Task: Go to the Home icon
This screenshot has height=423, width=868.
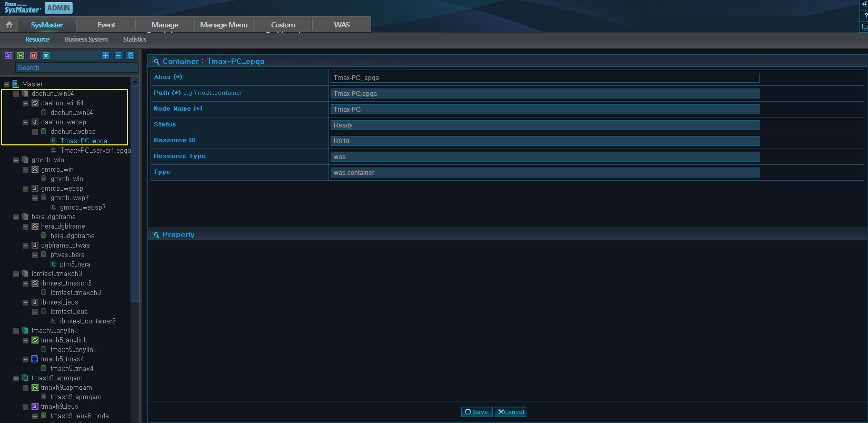Action: (9, 25)
